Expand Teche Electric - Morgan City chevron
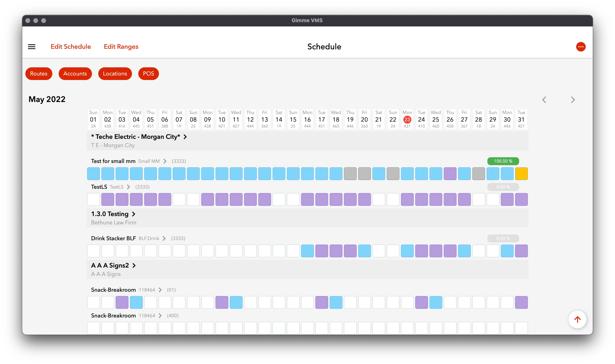 [x=185, y=137]
